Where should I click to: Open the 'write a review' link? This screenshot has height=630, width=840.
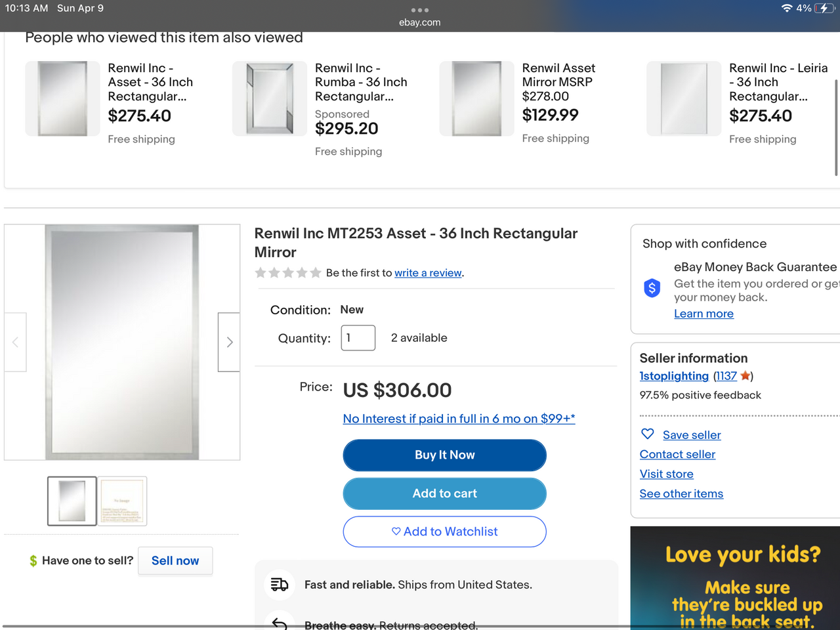(x=428, y=273)
